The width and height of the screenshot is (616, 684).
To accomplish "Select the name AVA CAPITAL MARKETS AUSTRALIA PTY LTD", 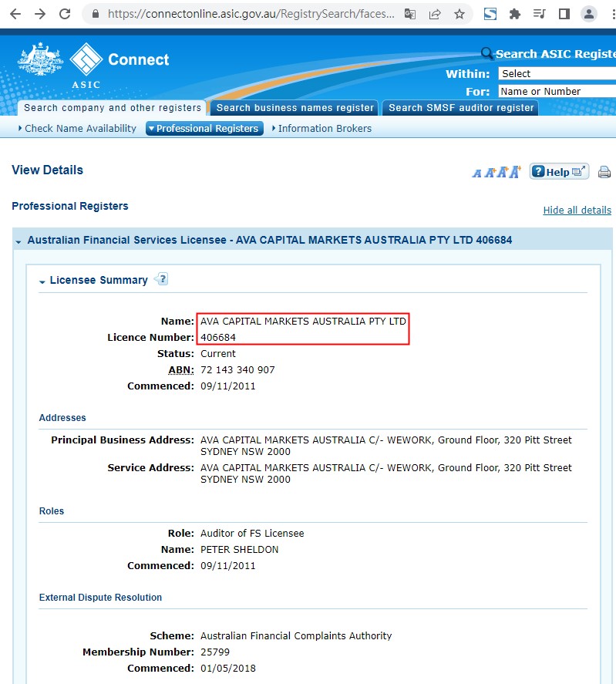I will click(x=303, y=321).
